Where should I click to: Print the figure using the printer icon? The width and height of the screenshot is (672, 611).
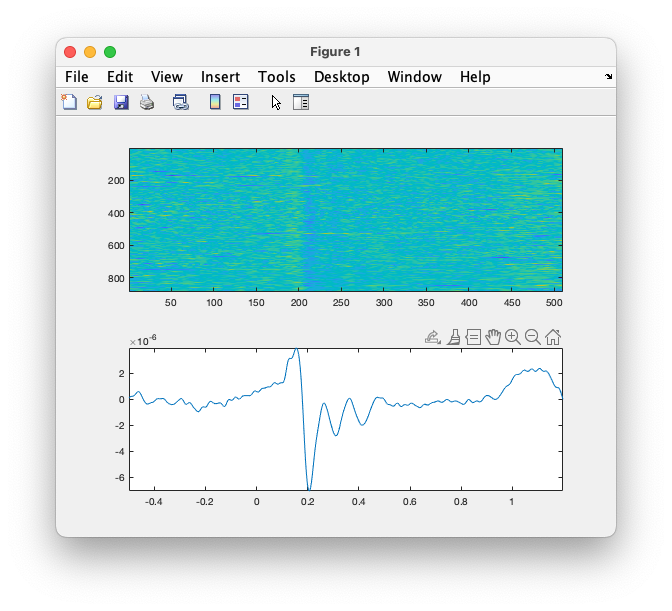coord(147,102)
